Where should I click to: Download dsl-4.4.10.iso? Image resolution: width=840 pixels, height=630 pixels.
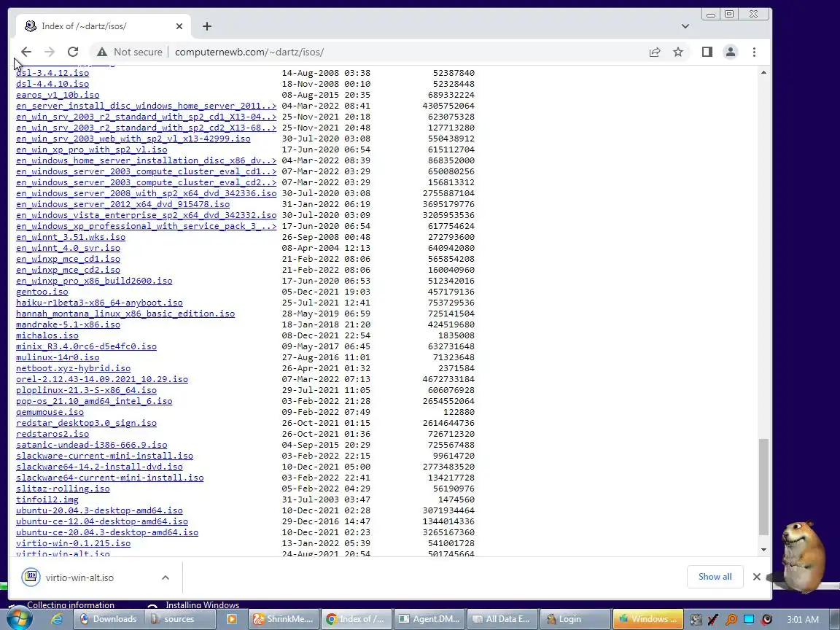tap(52, 84)
